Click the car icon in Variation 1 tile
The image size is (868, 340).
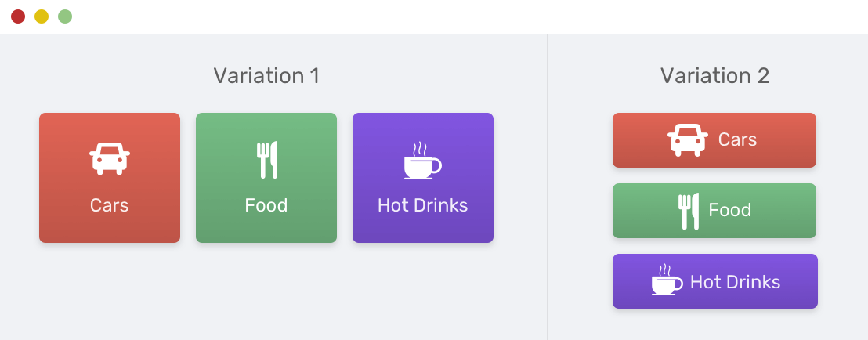(x=110, y=158)
